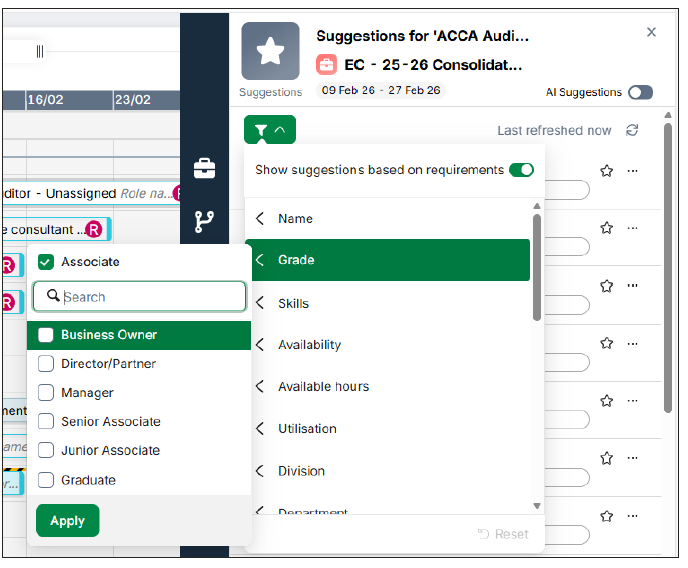Collapse the filter dropdown button
The height and width of the screenshot is (568, 688).
point(270,130)
